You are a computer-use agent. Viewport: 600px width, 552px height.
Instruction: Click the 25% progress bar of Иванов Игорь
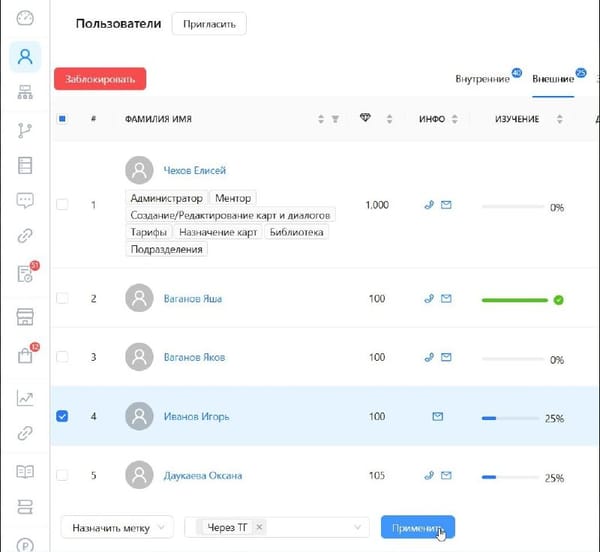510,418
